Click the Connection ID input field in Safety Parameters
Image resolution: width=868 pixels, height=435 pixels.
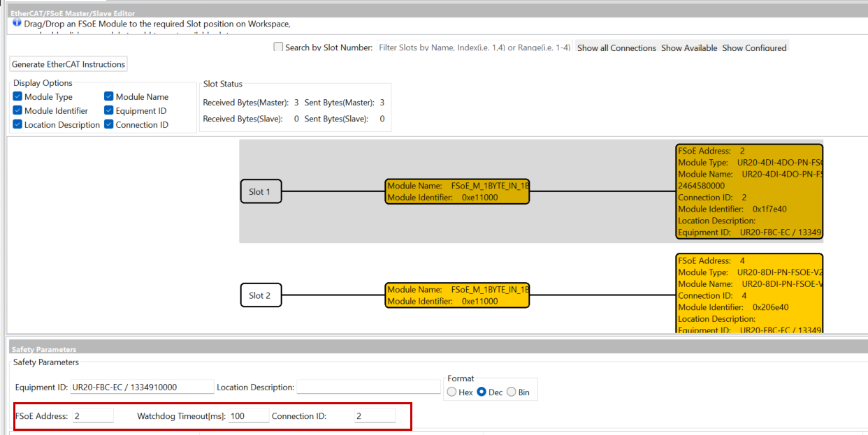[x=375, y=416]
